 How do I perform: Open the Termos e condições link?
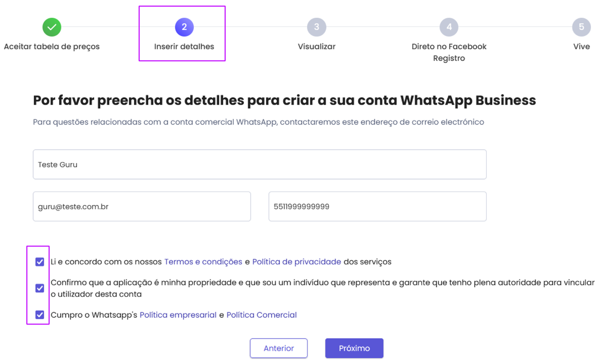[x=203, y=262]
